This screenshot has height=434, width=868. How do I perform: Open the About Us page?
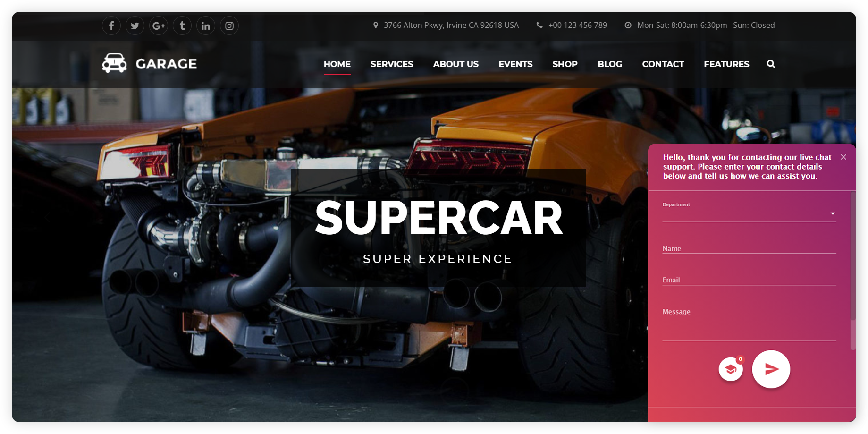tap(455, 64)
